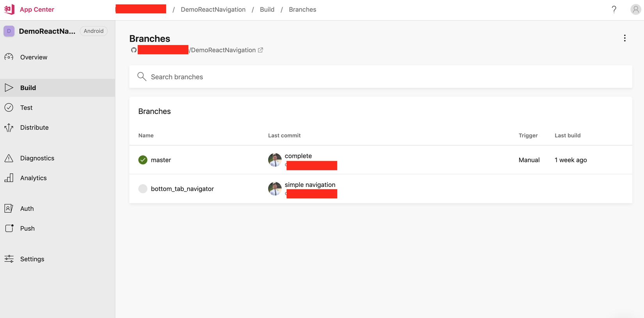Click the committer avatar on bottom_tab_navigator row
The image size is (644, 318).
[275, 189]
